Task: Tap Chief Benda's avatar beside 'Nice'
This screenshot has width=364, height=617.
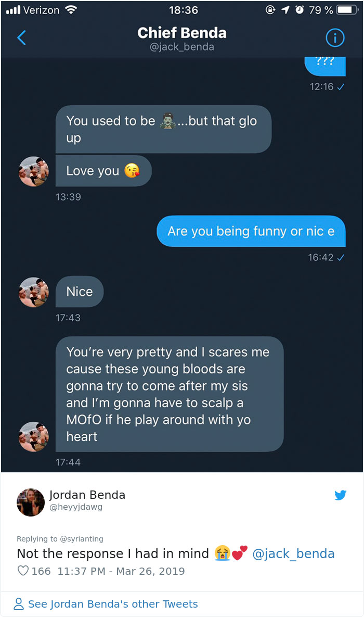Action: coord(33,292)
